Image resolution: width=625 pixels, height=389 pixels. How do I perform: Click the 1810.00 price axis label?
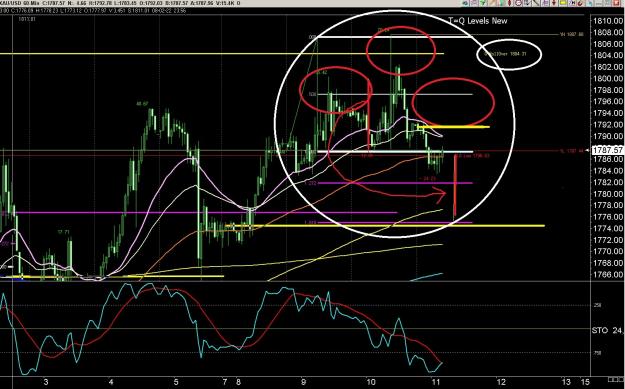pos(608,21)
